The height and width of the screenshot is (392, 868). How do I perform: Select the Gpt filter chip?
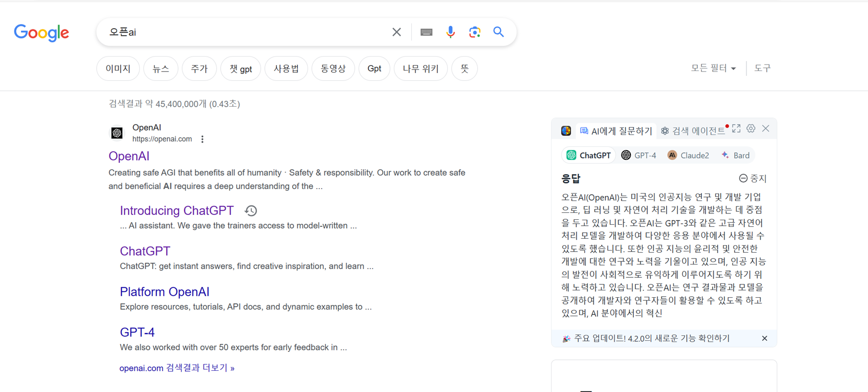[374, 68]
